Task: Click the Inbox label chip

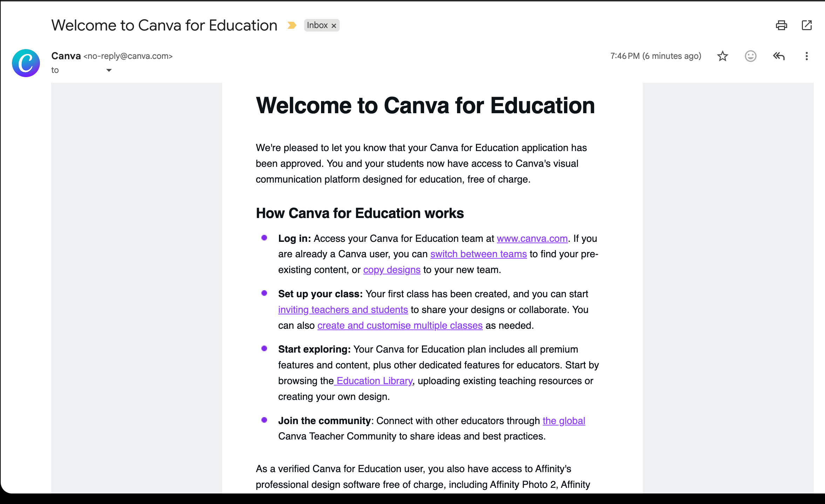Action: 317,25
